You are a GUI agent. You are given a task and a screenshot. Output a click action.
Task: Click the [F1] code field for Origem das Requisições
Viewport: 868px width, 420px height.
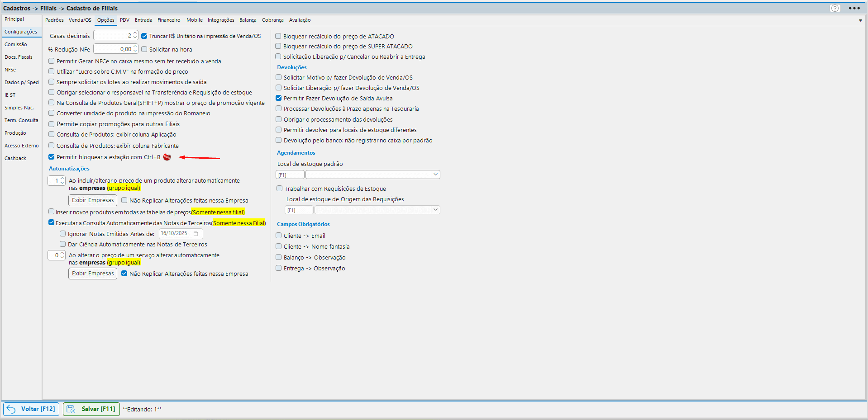click(299, 210)
